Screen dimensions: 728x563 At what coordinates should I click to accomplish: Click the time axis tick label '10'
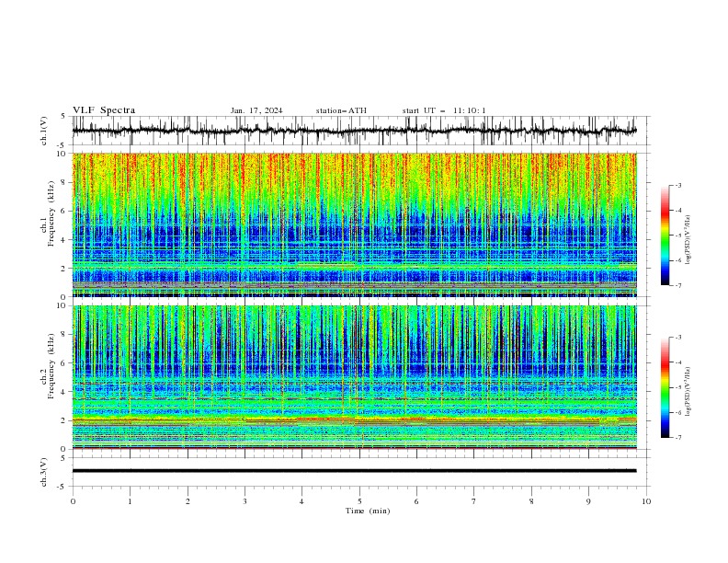646,501
